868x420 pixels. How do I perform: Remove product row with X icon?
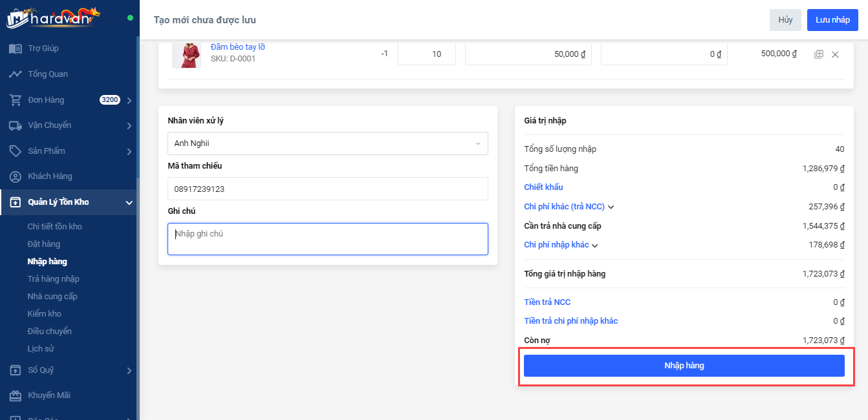coord(835,54)
